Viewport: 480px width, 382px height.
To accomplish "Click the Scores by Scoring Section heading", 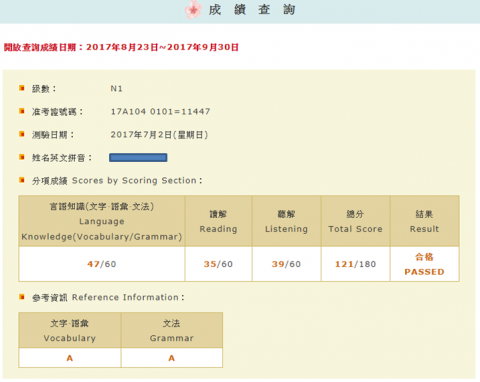I will 117,181.
